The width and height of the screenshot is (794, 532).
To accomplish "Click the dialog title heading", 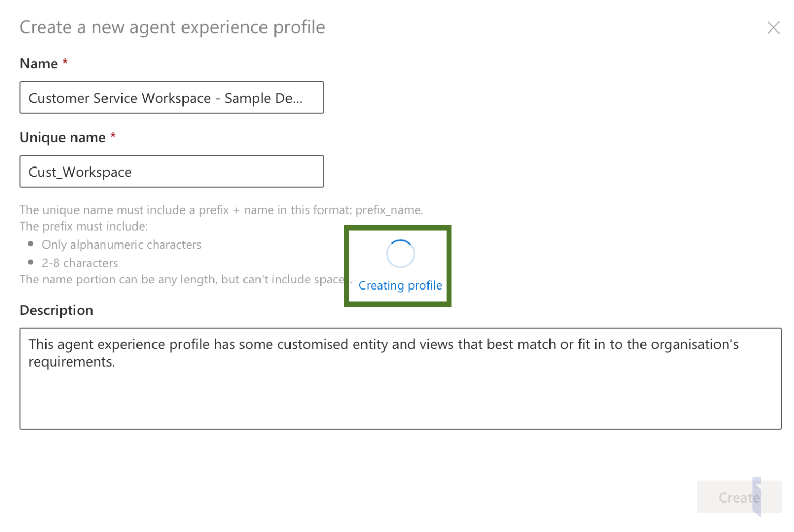I will tap(172, 27).
